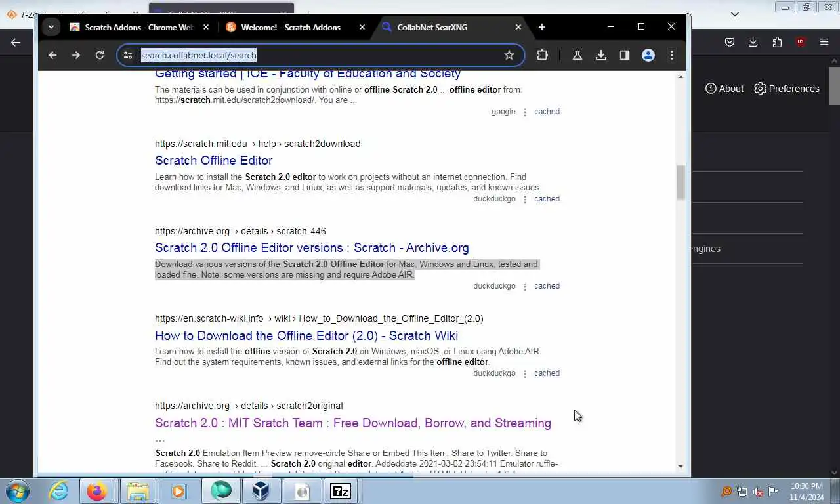
Task: Click uBlock Origin icon in Firefox toolbar
Action: point(801,42)
